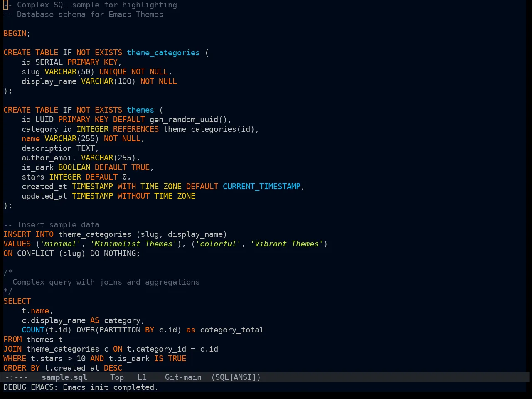
Task: Click blue theme_categories name in CREATE TABLE line
Action: 163,53
